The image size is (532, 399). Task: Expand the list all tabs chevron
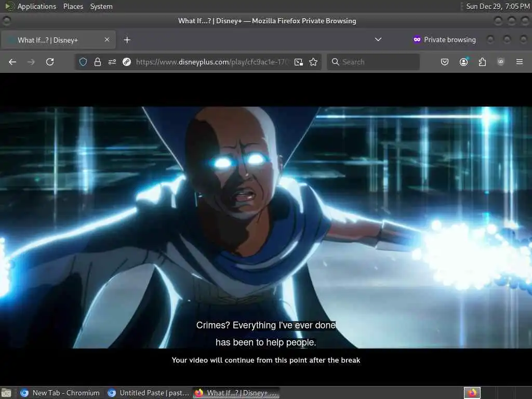click(378, 39)
